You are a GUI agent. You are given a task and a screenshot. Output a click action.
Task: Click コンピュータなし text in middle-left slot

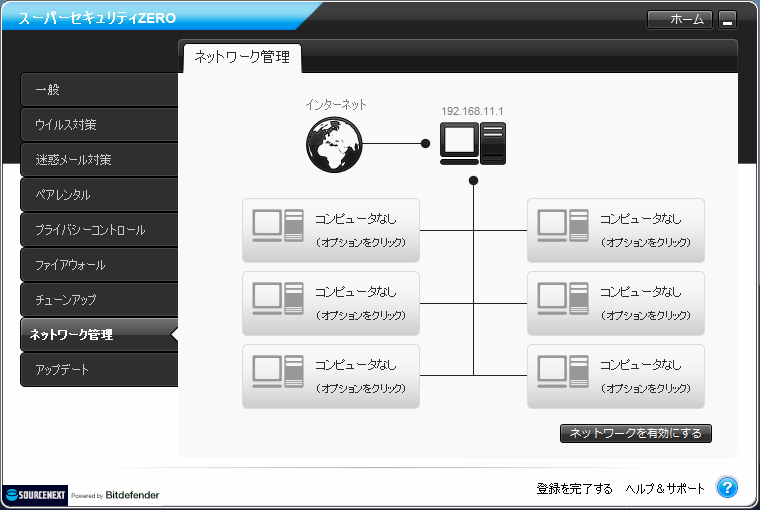pyautogui.click(x=355, y=292)
